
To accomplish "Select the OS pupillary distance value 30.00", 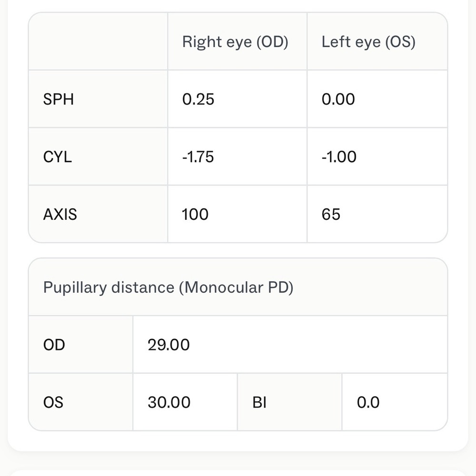I will pyautogui.click(x=169, y=402).
